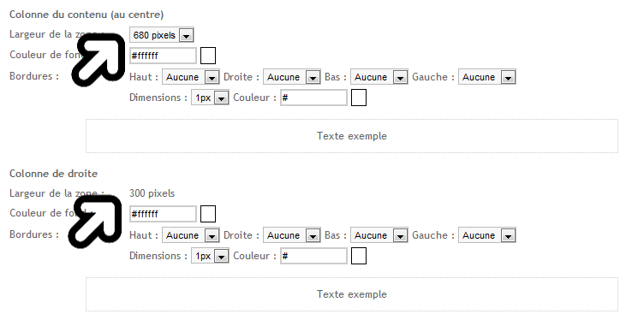
Task: Click center column border Couleur field
Action: coord(313,98)
